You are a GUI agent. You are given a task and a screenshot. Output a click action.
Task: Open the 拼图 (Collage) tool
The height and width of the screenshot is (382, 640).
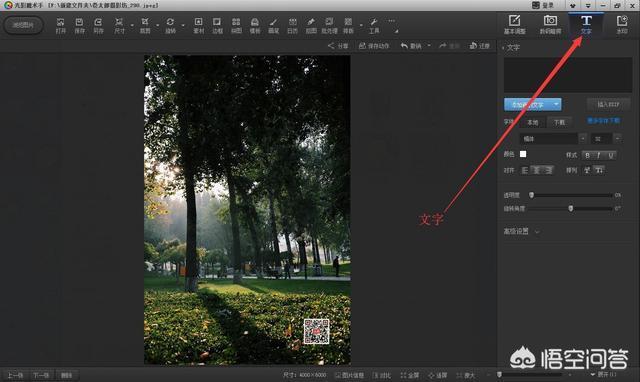pos(236,25)
